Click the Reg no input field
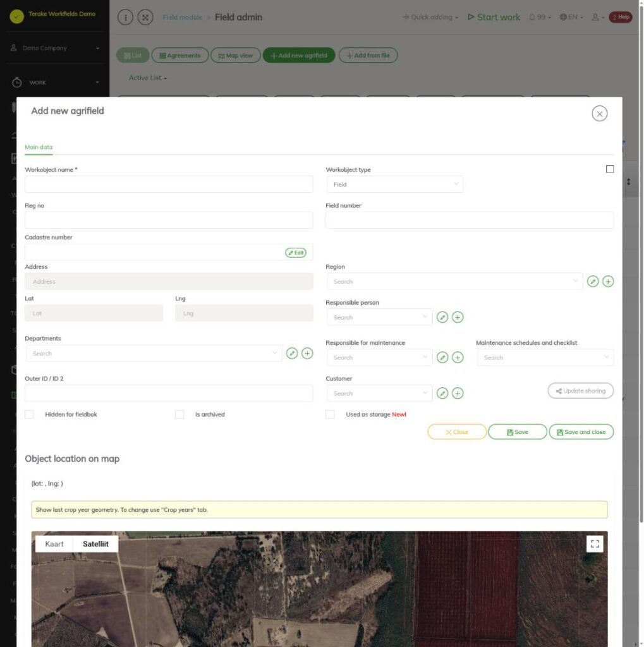Screen dimensions: 644x647 coord(169,221)
